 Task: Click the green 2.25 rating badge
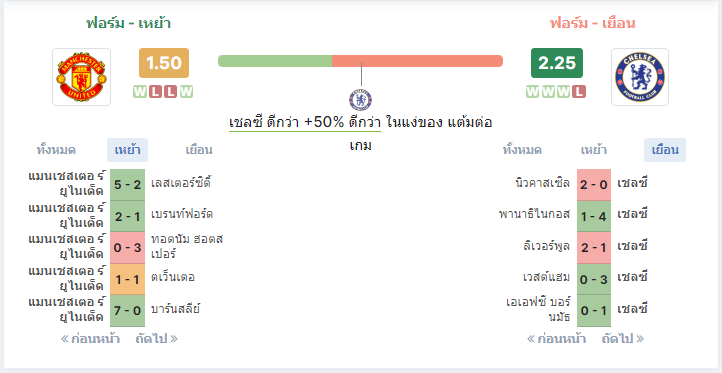click(x=557, y=63)
